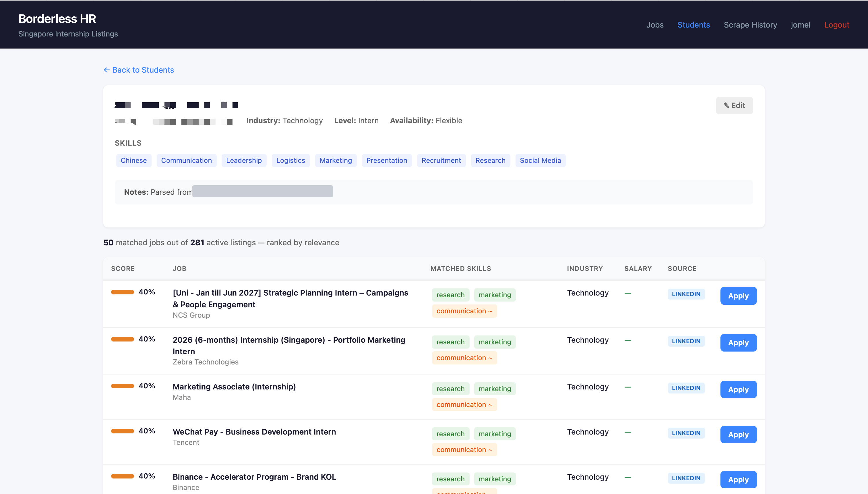868x494 pixels.
Task: Log out using the Logout link
Action: [836, 25]
